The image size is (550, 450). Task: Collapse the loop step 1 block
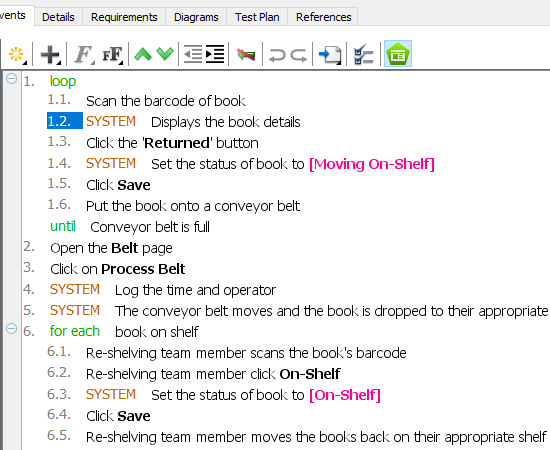click(x=12, y=78)
